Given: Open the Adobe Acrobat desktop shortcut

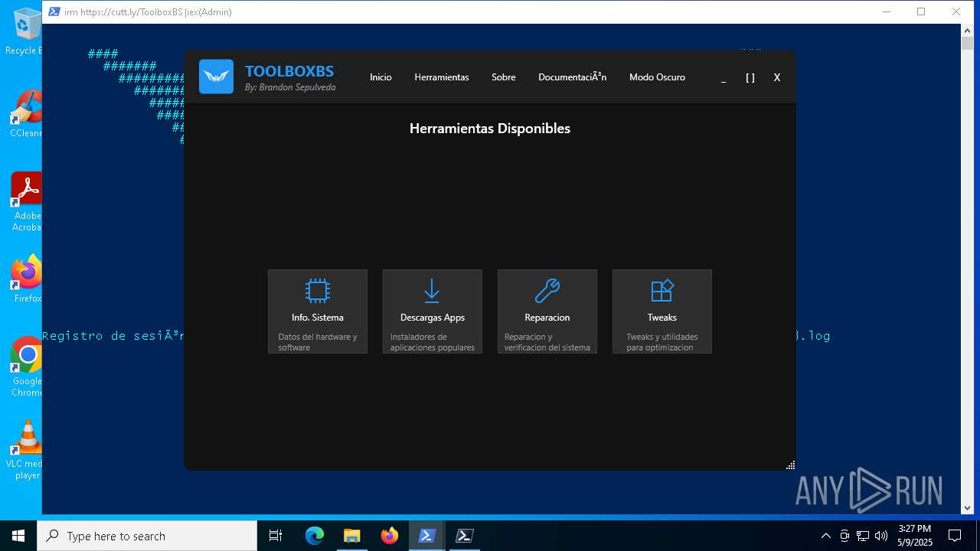Looking at the screenshot, I should [x=26, y=202].
